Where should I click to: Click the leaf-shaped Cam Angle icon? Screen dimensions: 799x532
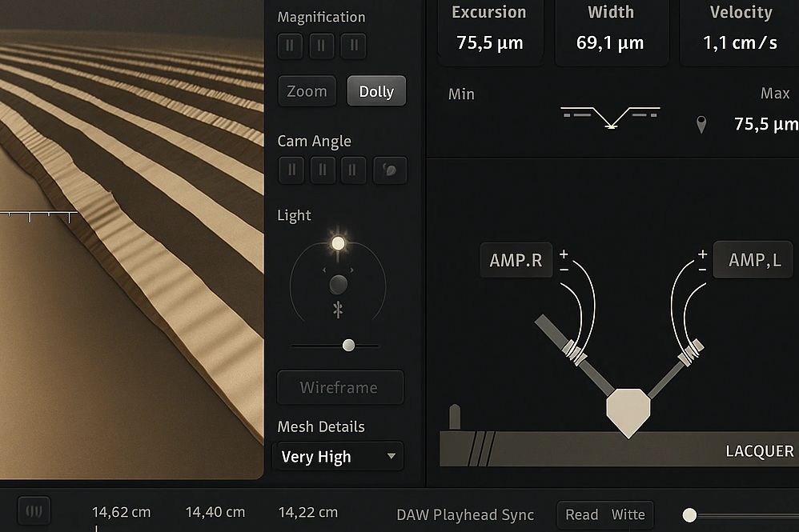(390, 170)
